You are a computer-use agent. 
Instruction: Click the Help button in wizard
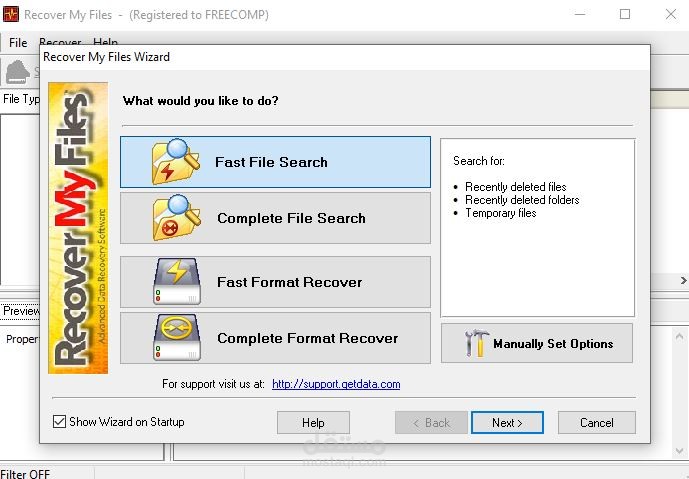point(313,423)
